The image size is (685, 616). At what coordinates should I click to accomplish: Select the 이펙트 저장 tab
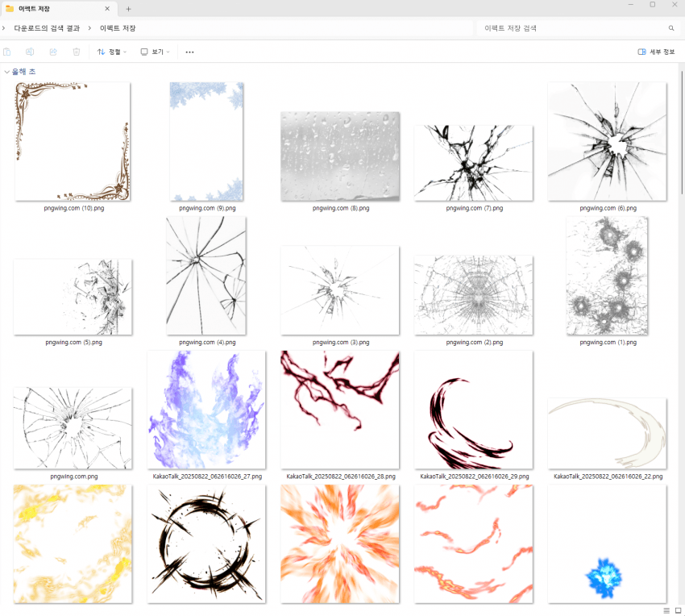48,9
